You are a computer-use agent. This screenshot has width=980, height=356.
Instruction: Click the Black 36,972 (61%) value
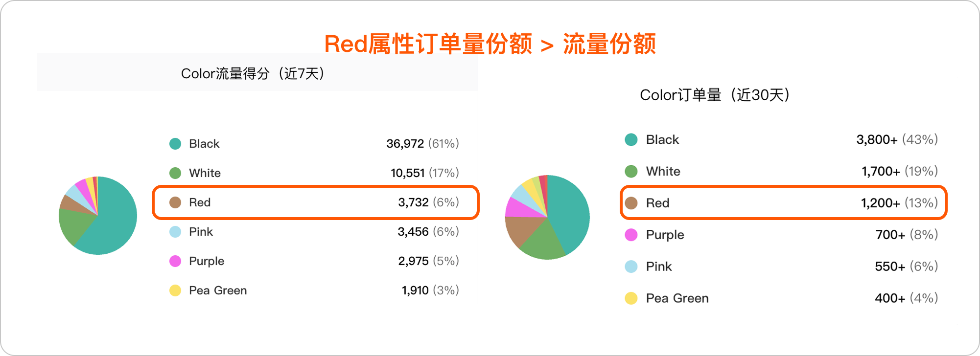[422, 144]
